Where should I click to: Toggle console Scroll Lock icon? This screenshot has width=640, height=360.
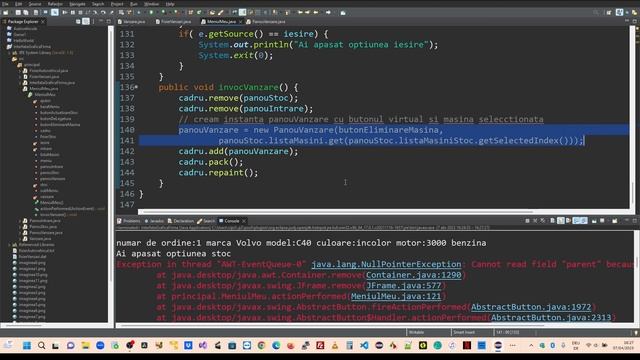pyautogui.click(x=561, y=221)
